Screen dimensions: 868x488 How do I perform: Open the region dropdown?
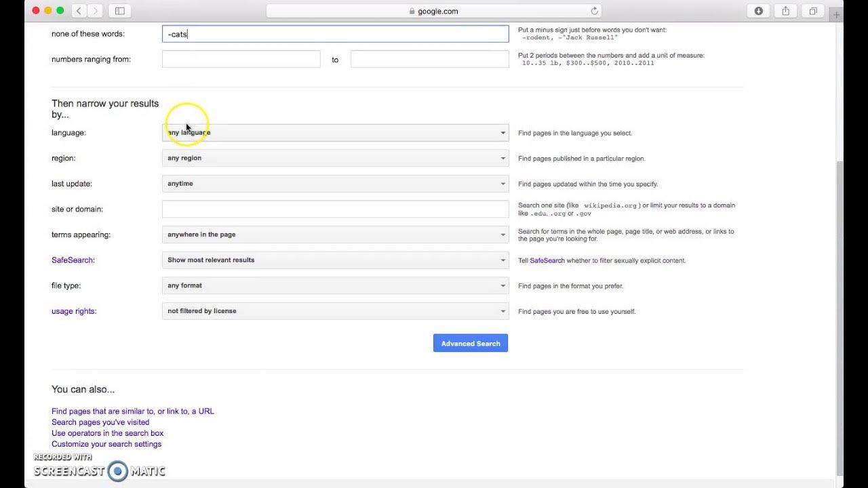click(335, 159)
